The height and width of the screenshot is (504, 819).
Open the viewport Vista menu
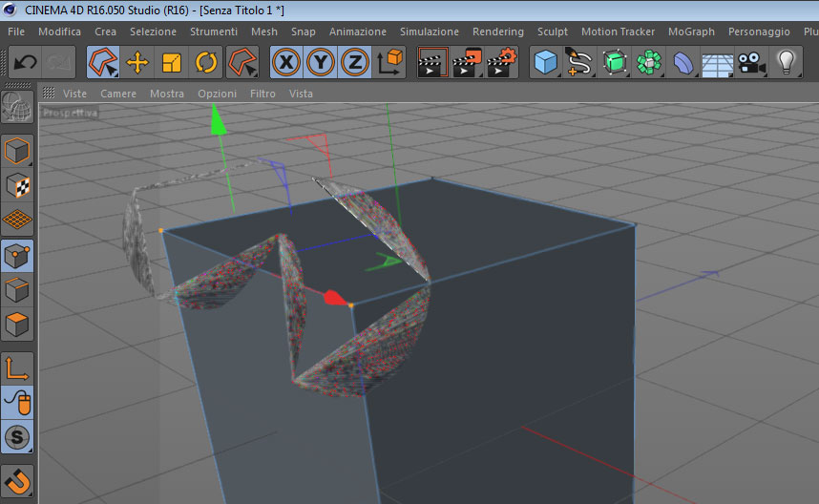tap(301, 94)
